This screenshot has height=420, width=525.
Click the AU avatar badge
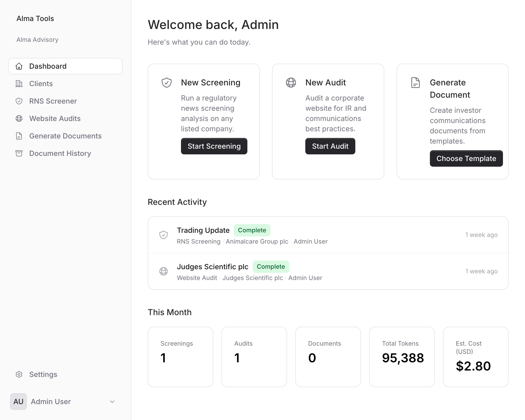[18, 402]
